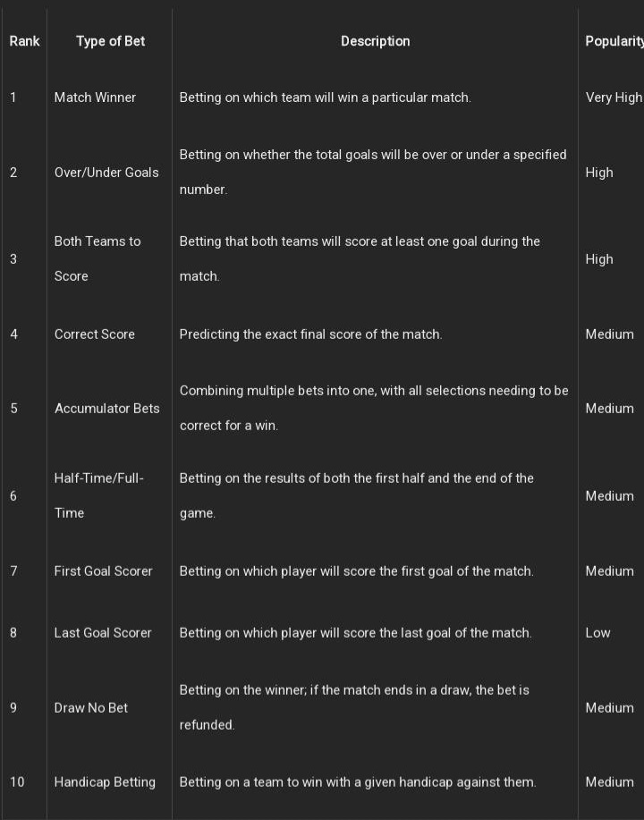Screen dimensions: 644x820
Task: Select the Match Winner bet type cell
Action: click(x=95, y=97)
